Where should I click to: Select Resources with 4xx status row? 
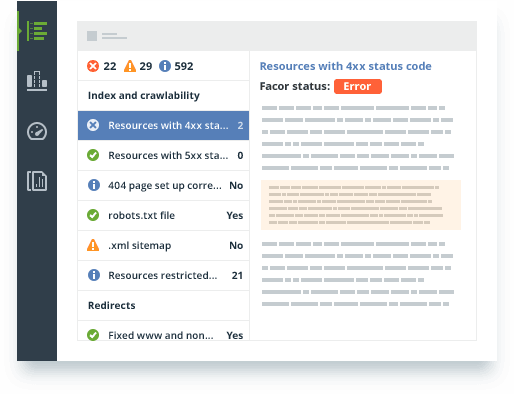pos(163,125)
